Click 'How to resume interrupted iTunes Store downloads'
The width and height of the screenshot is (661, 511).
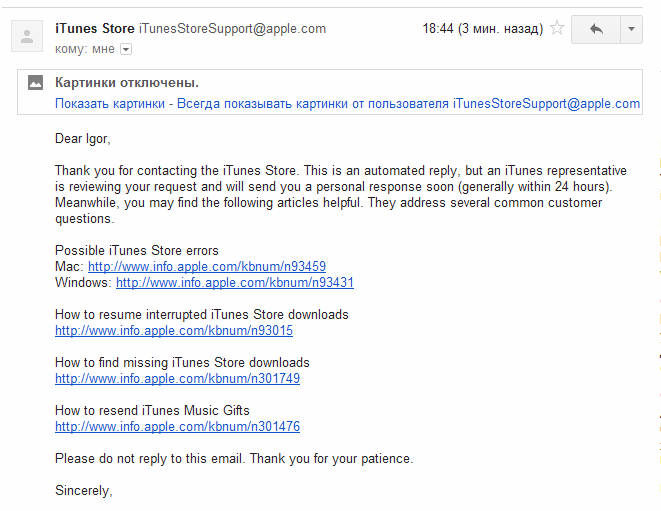[x=202, y=315]
